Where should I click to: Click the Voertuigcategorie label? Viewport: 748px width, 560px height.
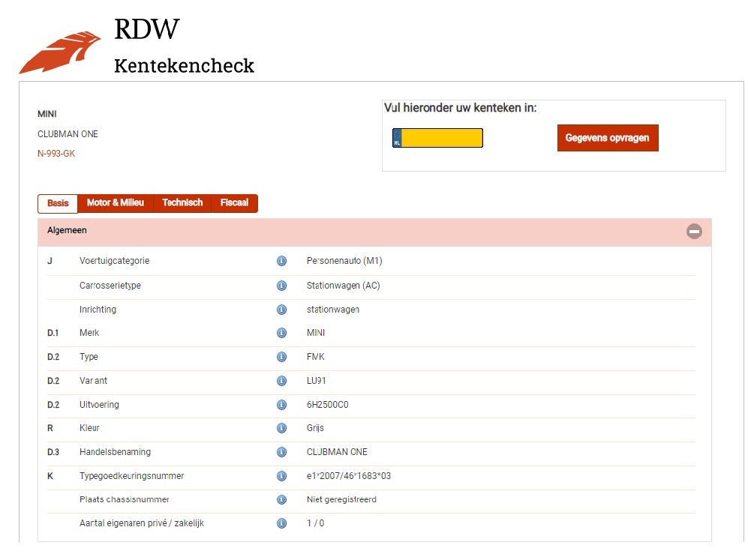click(115, 261)
